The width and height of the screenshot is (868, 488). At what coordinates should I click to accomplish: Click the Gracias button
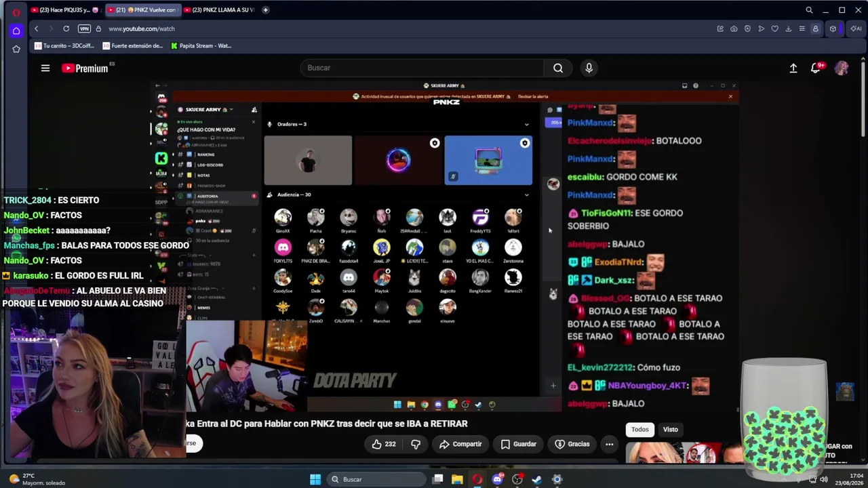(x=572, y=444)
